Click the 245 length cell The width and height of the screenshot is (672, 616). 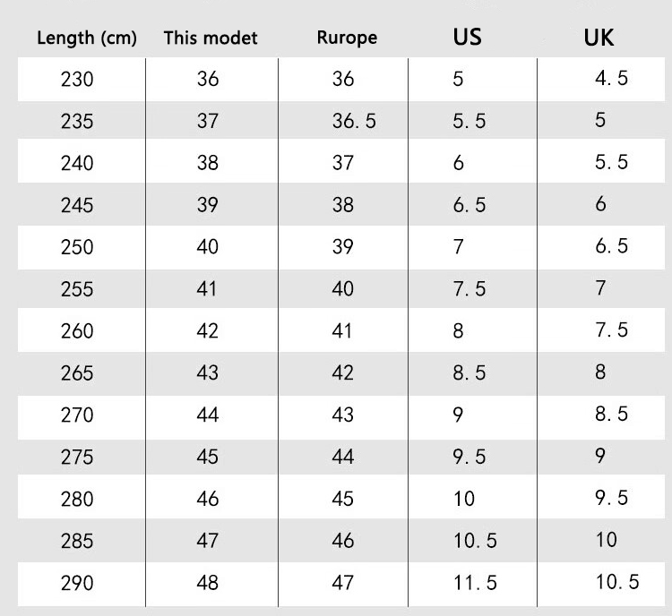77,205
